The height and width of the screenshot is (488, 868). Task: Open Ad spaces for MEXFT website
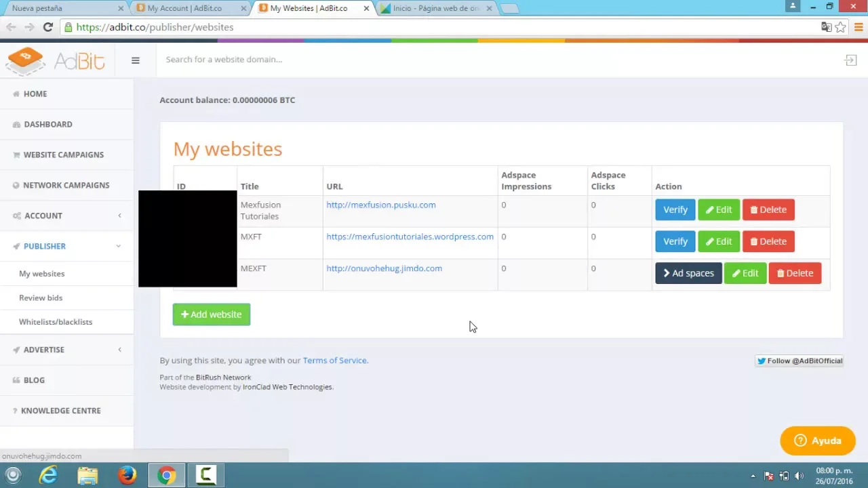point(688,273)
